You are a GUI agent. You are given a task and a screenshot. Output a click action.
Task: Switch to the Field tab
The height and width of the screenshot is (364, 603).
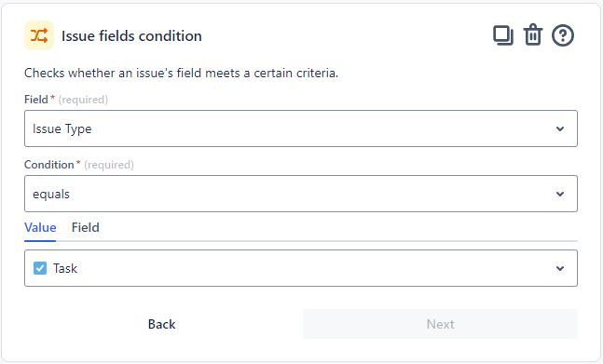[x=86, y=227]
